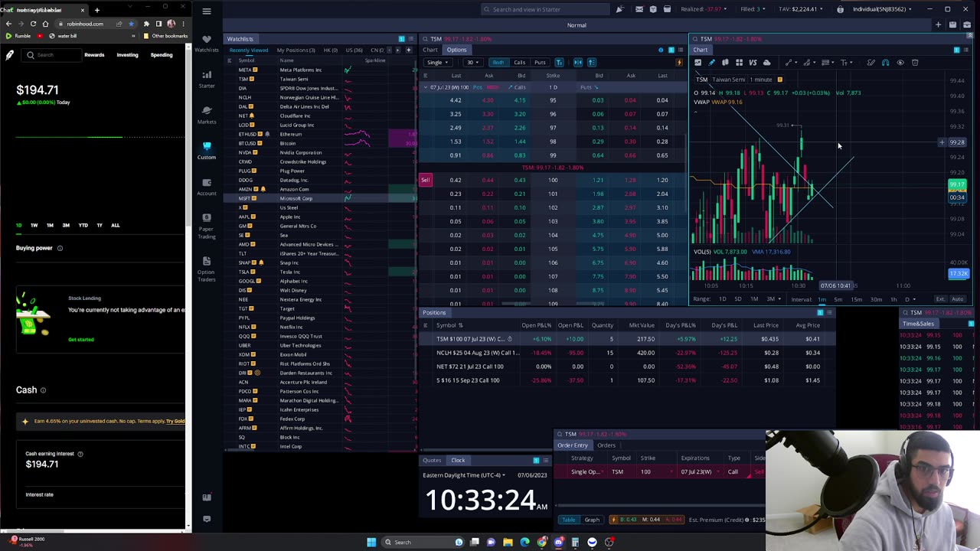
Task: Click the edit drawings icon before the magnet
Action: (x=871, y=63)
